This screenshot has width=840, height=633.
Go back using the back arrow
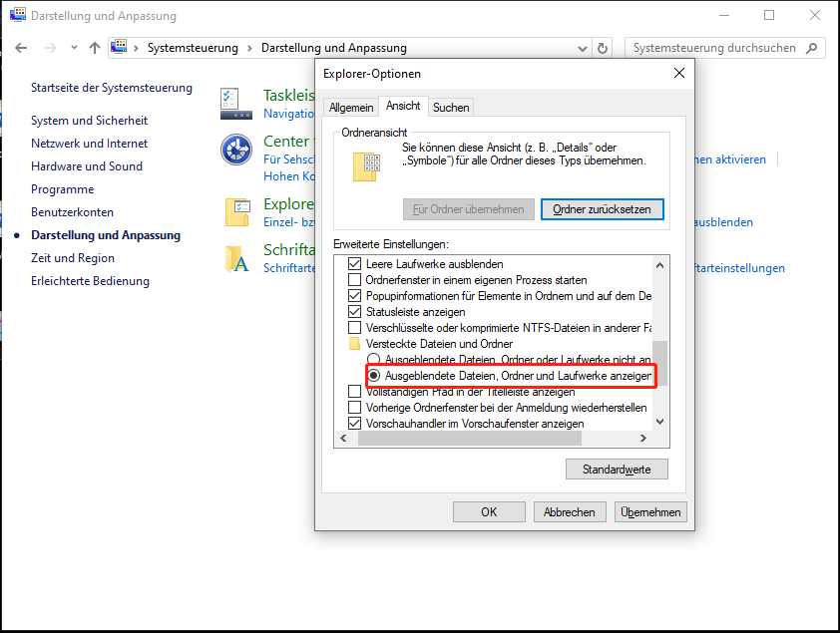[21, 48]
